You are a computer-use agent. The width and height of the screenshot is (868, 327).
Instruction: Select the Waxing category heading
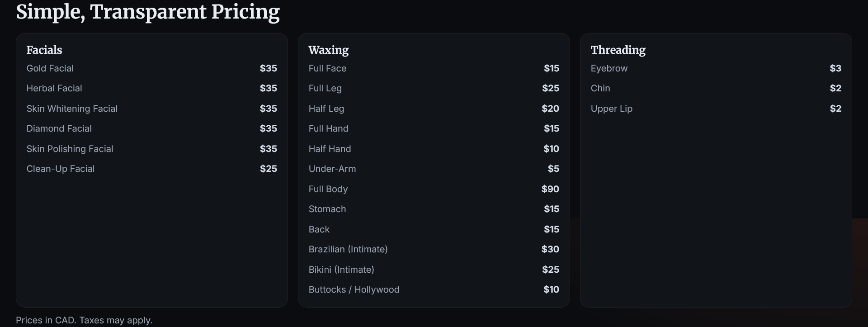coord(328,50)
